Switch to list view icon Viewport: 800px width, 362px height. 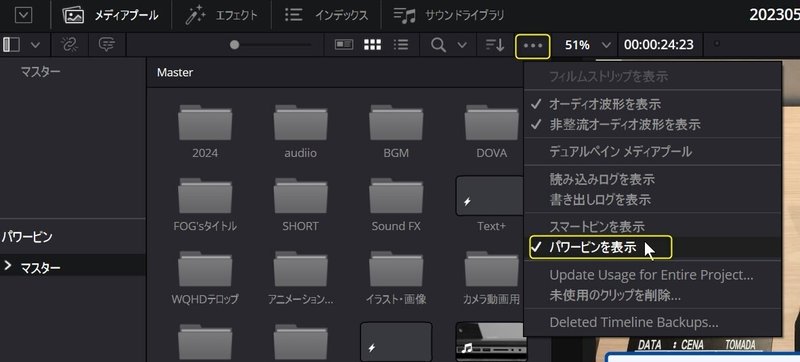click(x=401, y=45)
